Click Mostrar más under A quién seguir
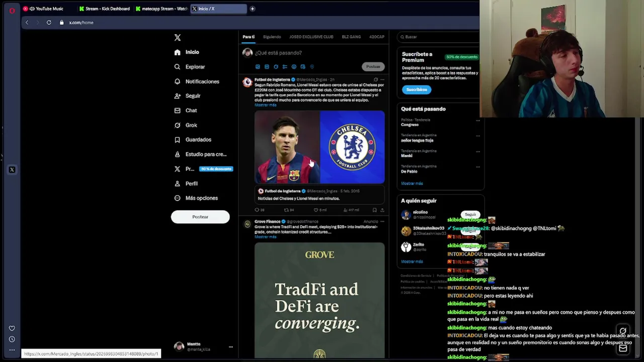Viewport: 644px width, 362px height. point(412,261)
